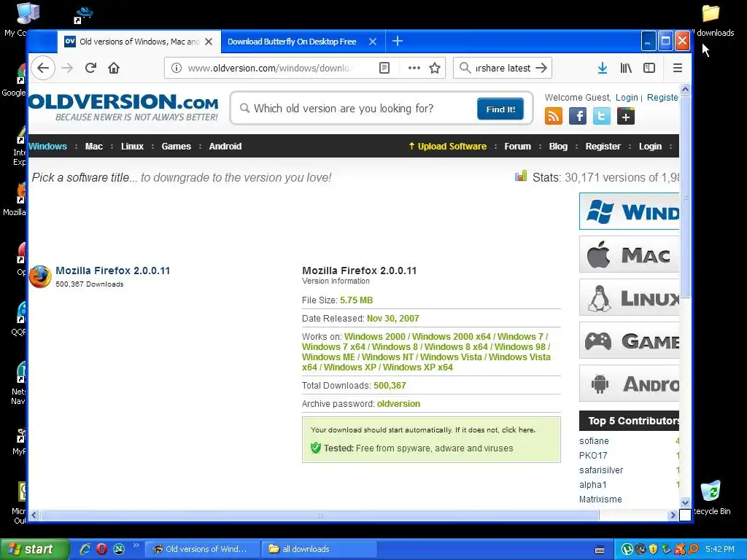This screenshot has width=747, height=560.
Task: Click the Firefox logo beside Mozilla Firefox 2.0.0.11
Action: pos(41,276)
